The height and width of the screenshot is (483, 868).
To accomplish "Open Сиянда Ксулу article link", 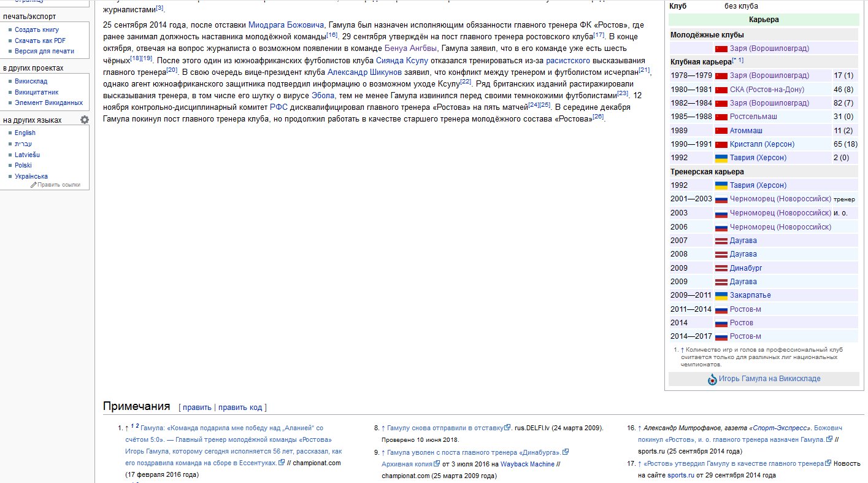I will tap(402, 60).
